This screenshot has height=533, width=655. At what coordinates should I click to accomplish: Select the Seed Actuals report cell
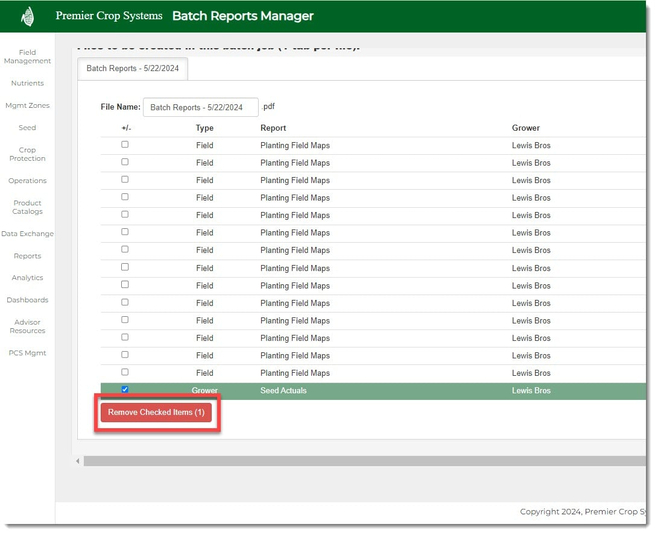[283, 391]
